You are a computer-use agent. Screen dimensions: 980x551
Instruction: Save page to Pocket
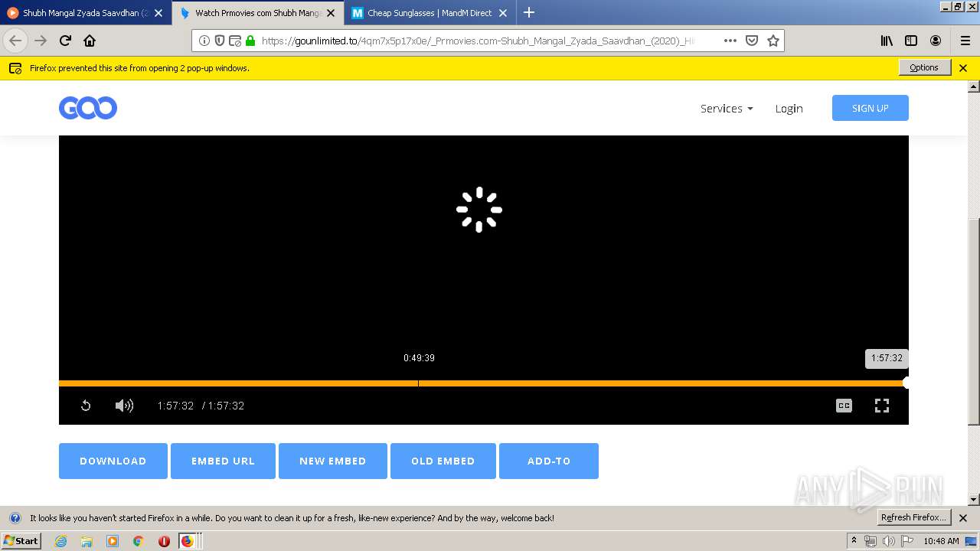click(x=752, y=41)
